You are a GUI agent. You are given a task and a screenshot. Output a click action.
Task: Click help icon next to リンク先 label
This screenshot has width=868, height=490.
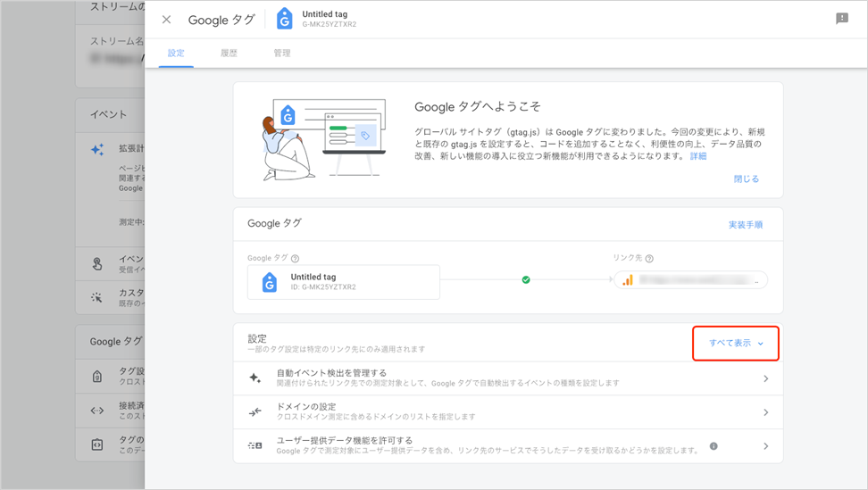649,258
